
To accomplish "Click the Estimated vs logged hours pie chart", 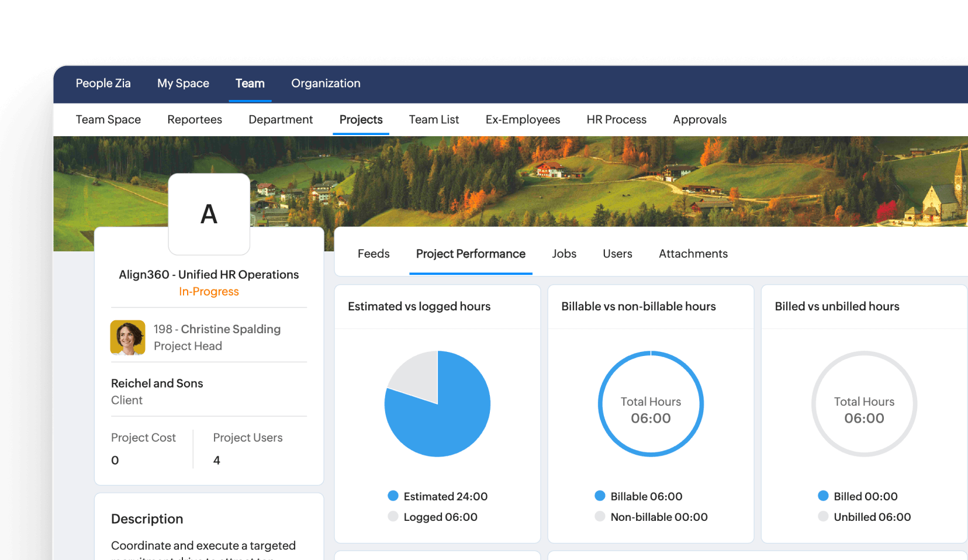I will coord(437,403).
